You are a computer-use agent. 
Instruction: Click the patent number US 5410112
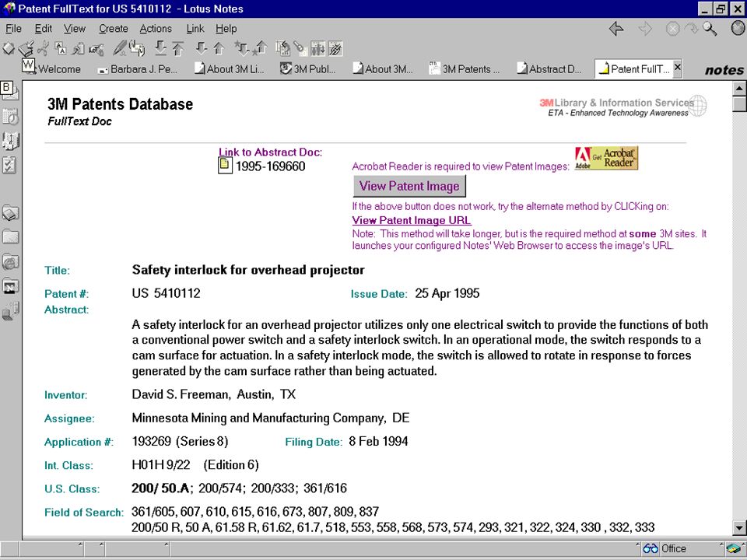click(167, 293)
